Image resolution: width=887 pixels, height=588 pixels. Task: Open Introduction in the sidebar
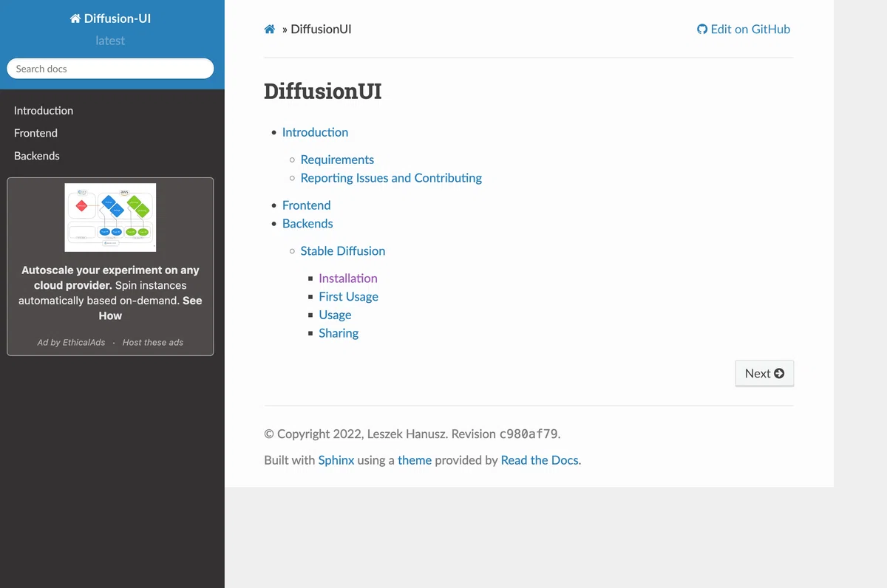44,111
